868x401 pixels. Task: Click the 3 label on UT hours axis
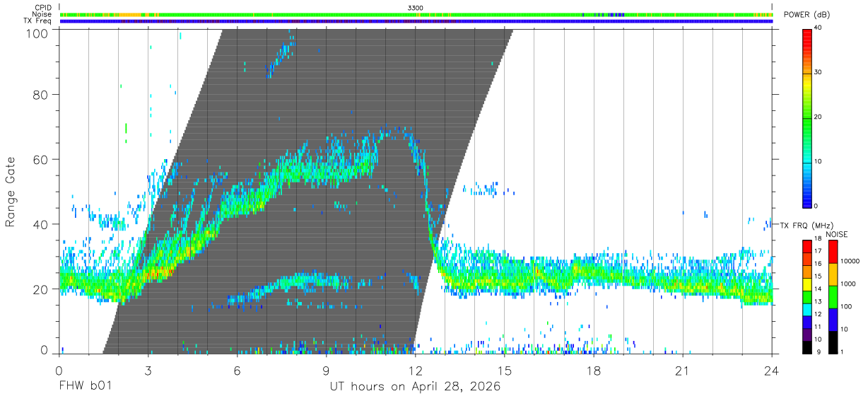point(148,371)
